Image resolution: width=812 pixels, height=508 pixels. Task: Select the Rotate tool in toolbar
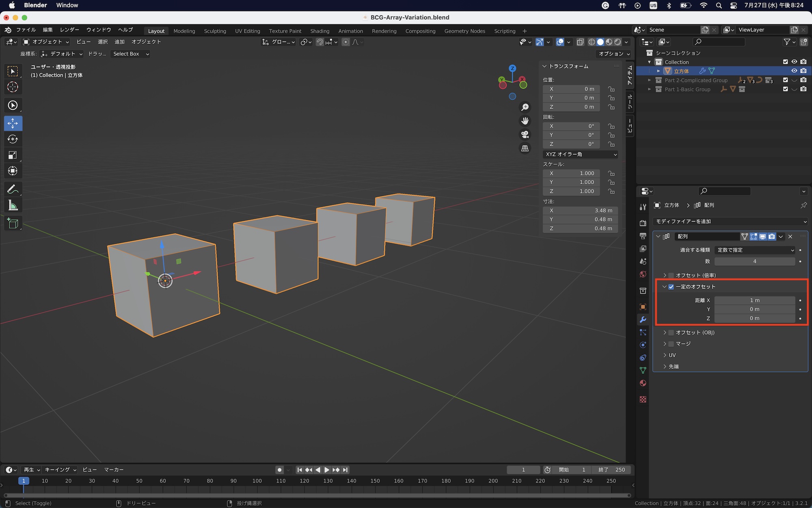[x=13, y=139]
